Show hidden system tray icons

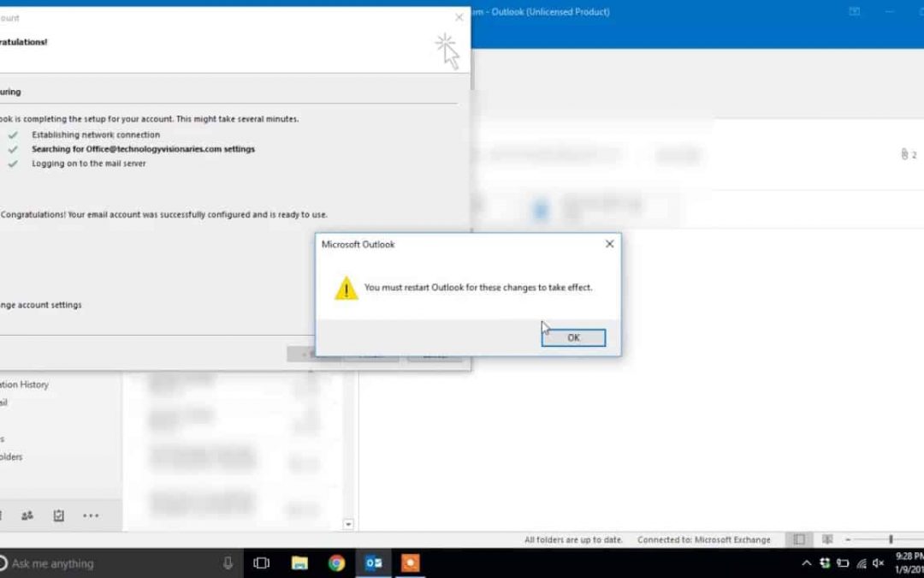(806, 563)
